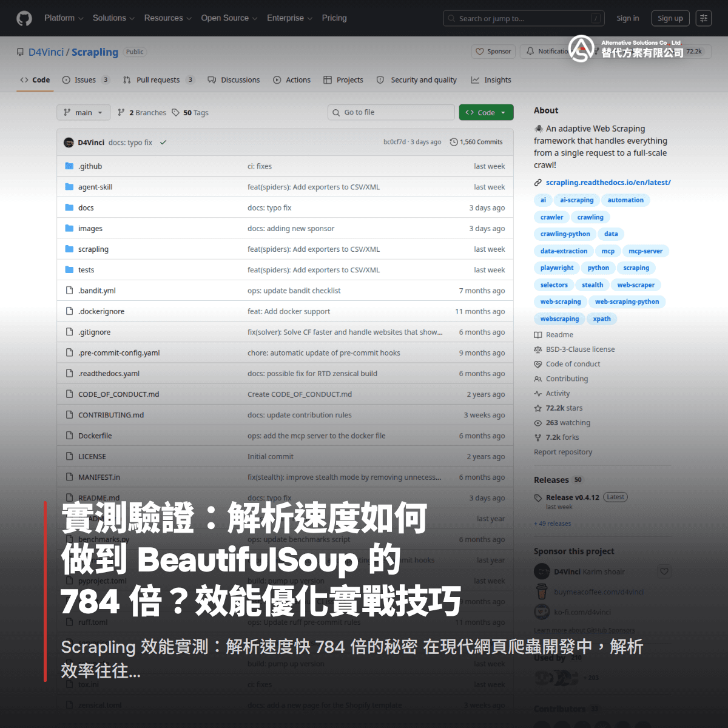Open the Code of conduct icon link
This screenshot has width=728, height=728.
tap(538, 364)
